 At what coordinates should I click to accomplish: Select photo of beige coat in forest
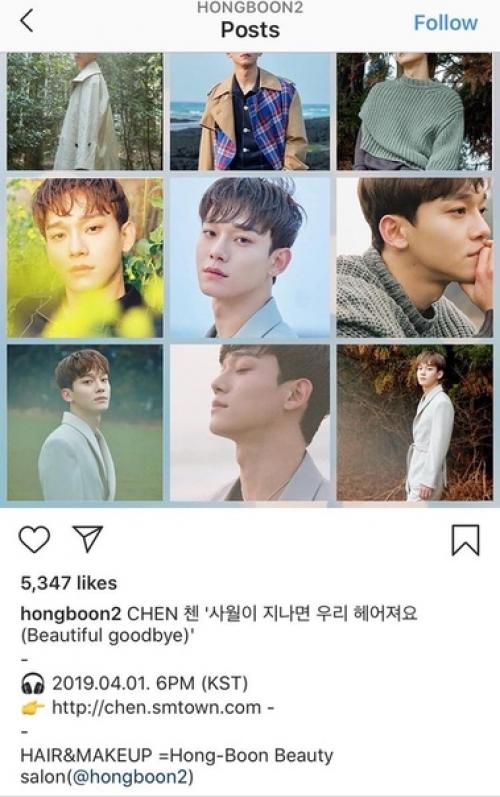(x=85, y=111)
